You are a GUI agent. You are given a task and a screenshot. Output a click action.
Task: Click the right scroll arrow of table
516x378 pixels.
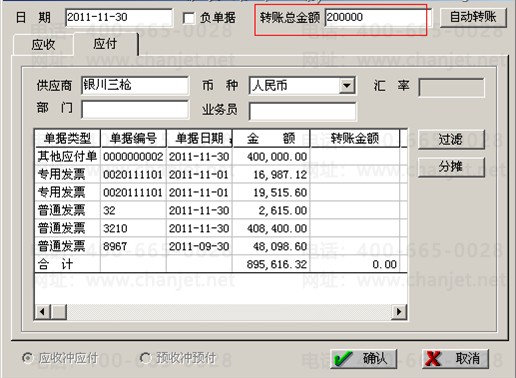pyautogui.click(x=399, y=312)
